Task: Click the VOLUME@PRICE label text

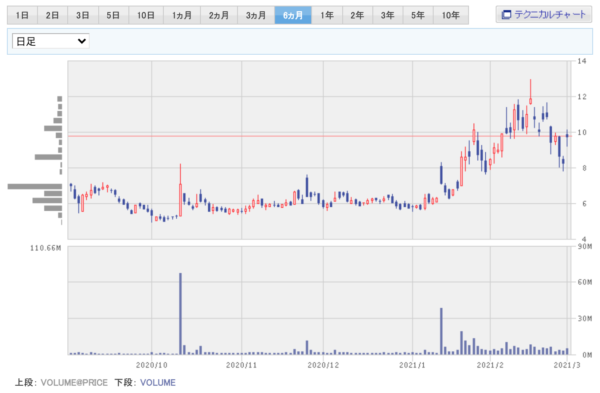Action: [x=74, y=383]
